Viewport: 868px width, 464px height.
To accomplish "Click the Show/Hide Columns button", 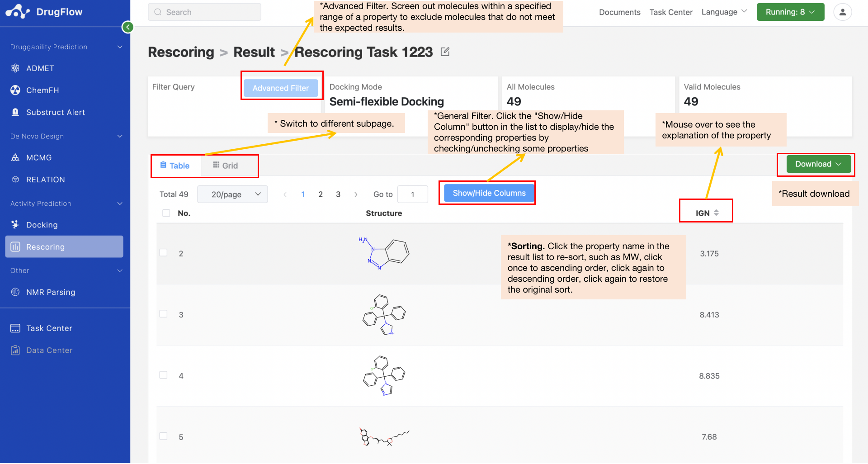I will click(487, 193).
